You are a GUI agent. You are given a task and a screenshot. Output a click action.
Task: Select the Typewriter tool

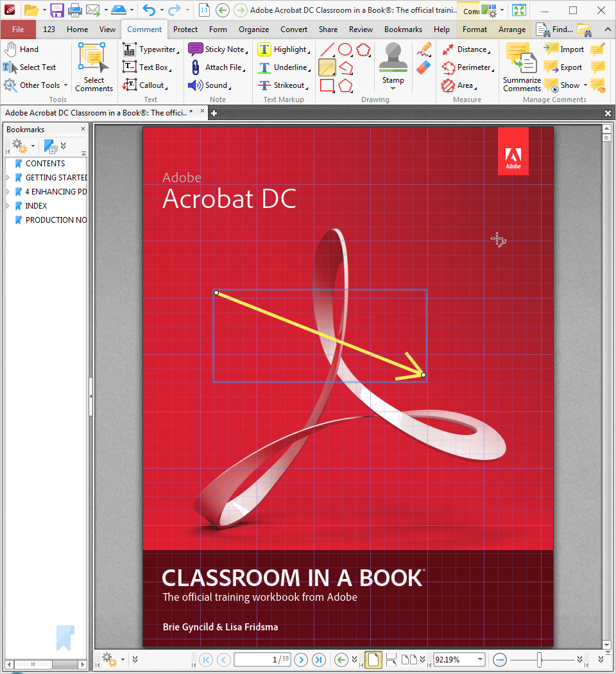pos(151,49)
